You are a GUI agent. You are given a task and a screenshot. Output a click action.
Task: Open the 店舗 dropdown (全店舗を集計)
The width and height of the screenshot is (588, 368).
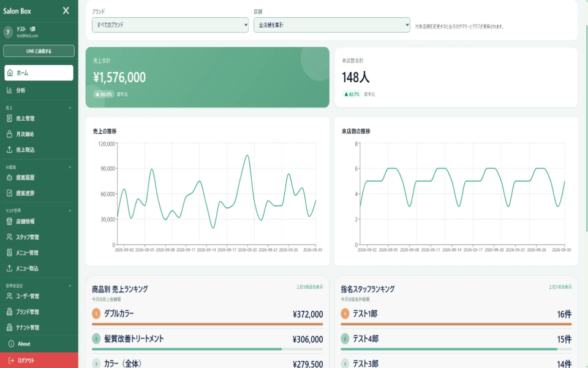[332, 25]
